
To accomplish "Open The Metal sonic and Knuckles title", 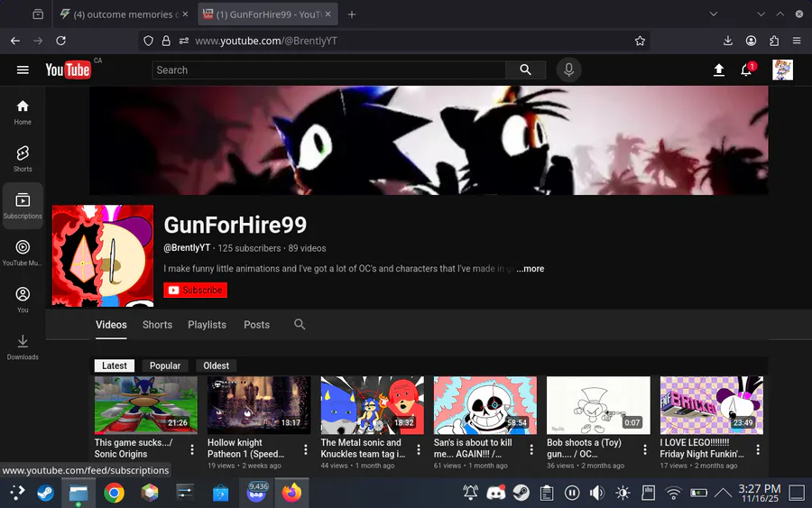I will pyautogui.click(x=363, y=448).
